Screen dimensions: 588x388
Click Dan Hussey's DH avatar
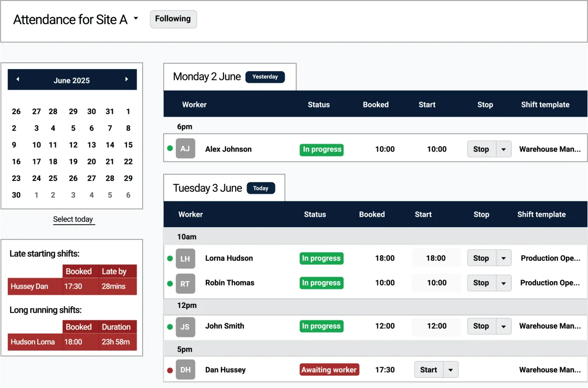click(x=185, y=369)
